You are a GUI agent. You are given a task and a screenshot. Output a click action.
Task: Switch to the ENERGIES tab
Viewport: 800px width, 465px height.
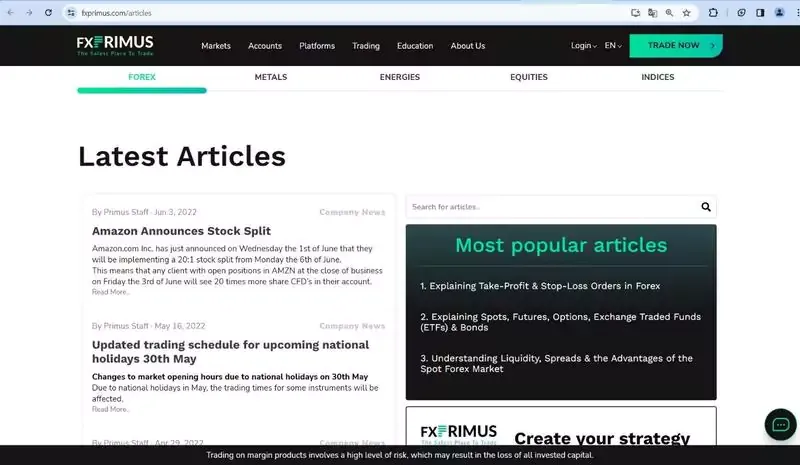[x=399, y=77]
